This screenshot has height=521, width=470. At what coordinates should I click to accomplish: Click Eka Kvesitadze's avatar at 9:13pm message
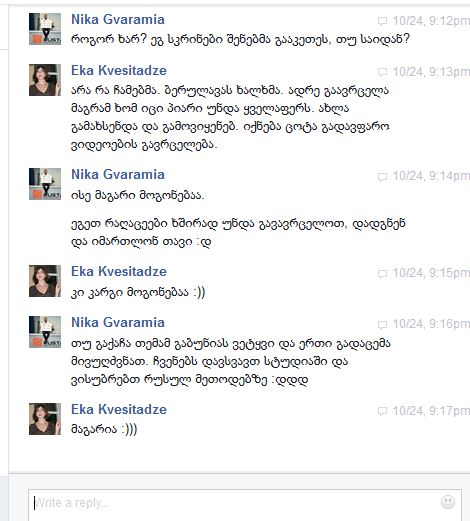click(45, 80)
